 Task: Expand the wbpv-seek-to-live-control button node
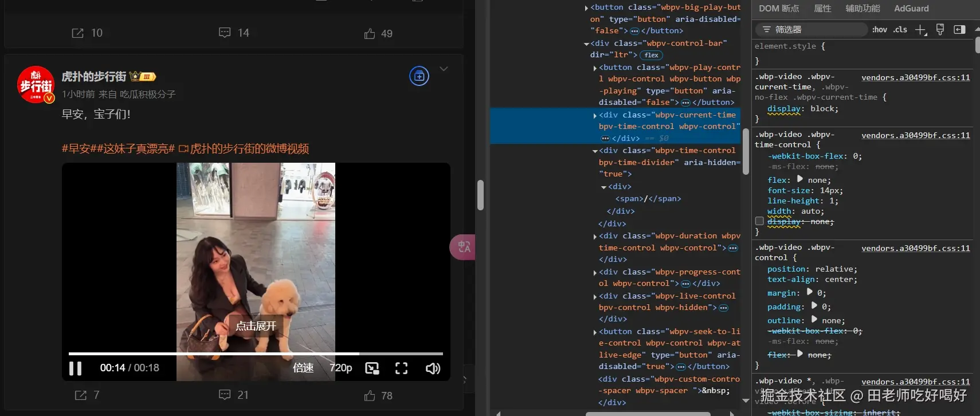point(595,332)
